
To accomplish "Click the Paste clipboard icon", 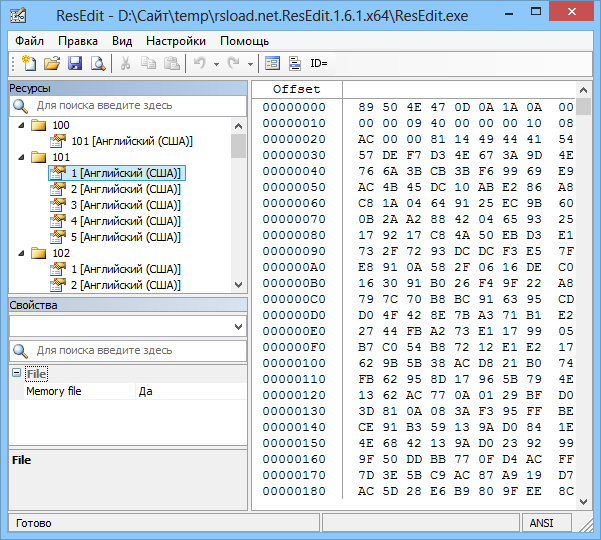I will [172, 63].
